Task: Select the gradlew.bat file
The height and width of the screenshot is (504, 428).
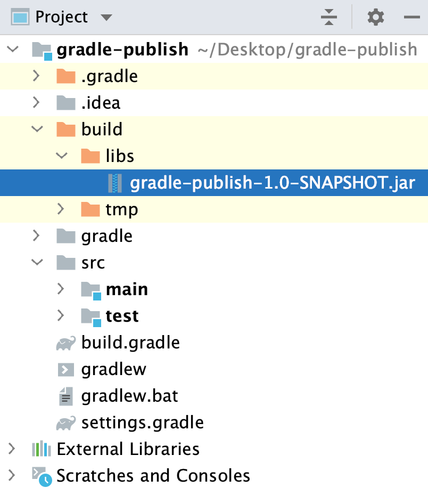Action: point(130,396)
